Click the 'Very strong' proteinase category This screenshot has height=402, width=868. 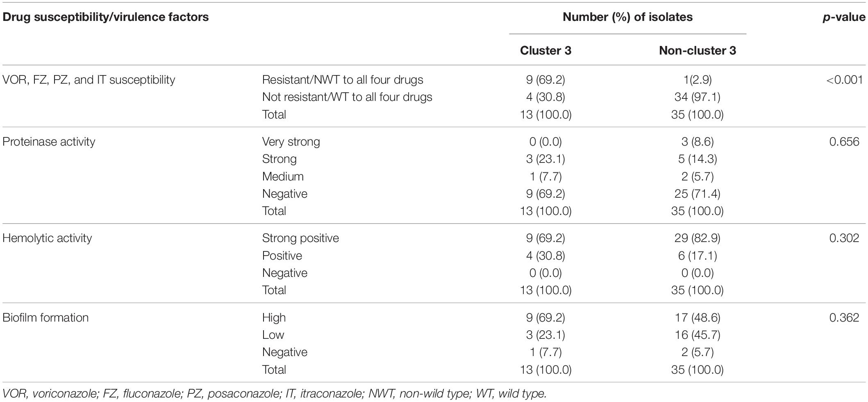coord(291,142)
